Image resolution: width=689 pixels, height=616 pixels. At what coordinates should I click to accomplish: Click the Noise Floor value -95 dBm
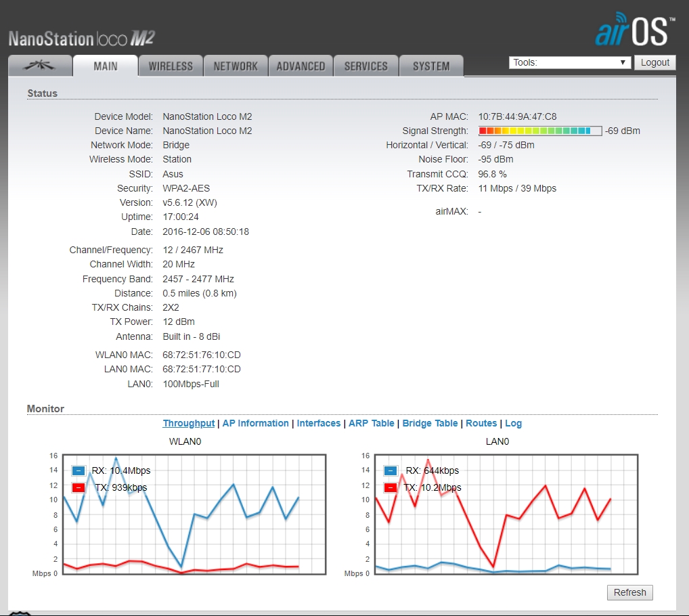495,159
